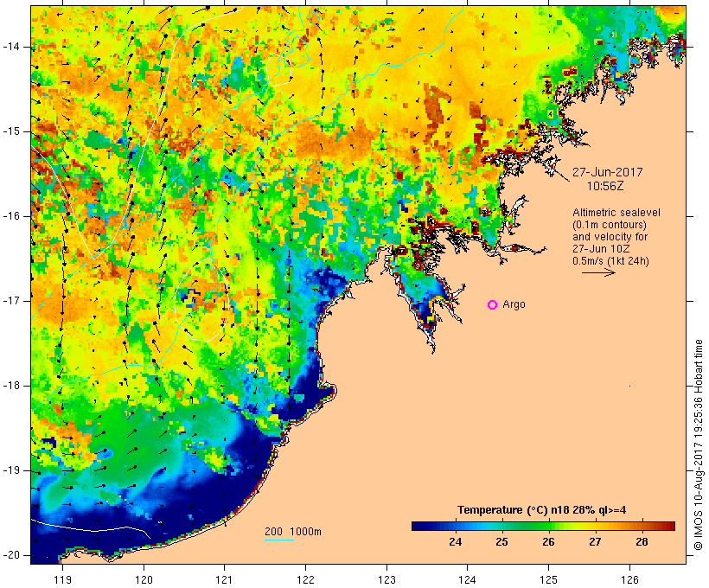Click the latitude axis label -16
Viewport: 709px width, 588px height.
[x=11, y=216]
